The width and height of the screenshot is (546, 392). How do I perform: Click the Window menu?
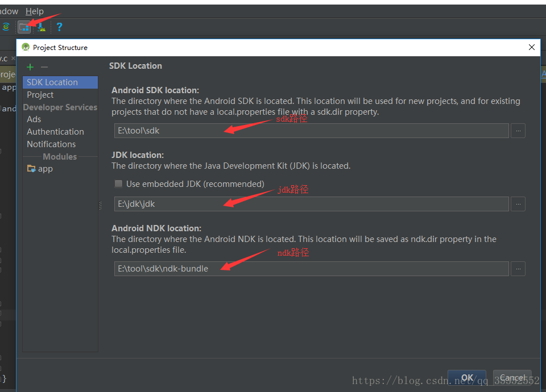(9, 11)
